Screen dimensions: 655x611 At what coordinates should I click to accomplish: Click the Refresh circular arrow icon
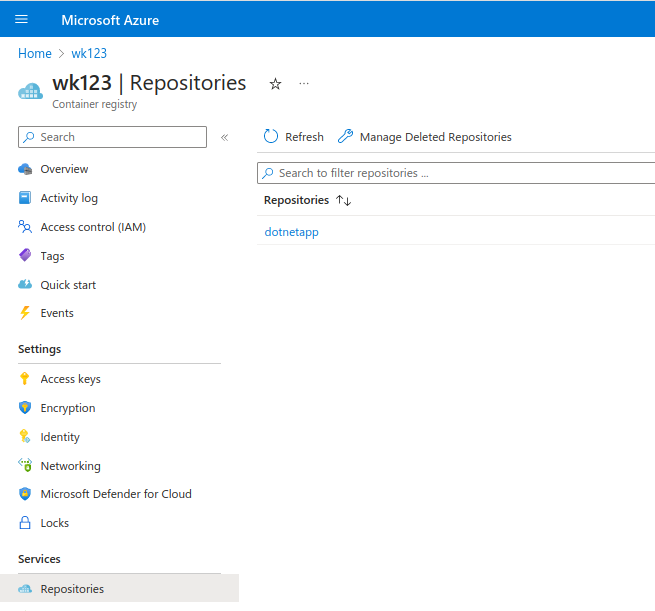271,136
